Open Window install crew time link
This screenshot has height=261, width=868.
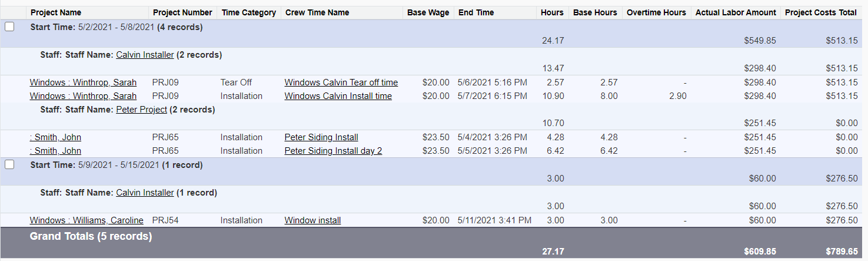coord(312,220)
